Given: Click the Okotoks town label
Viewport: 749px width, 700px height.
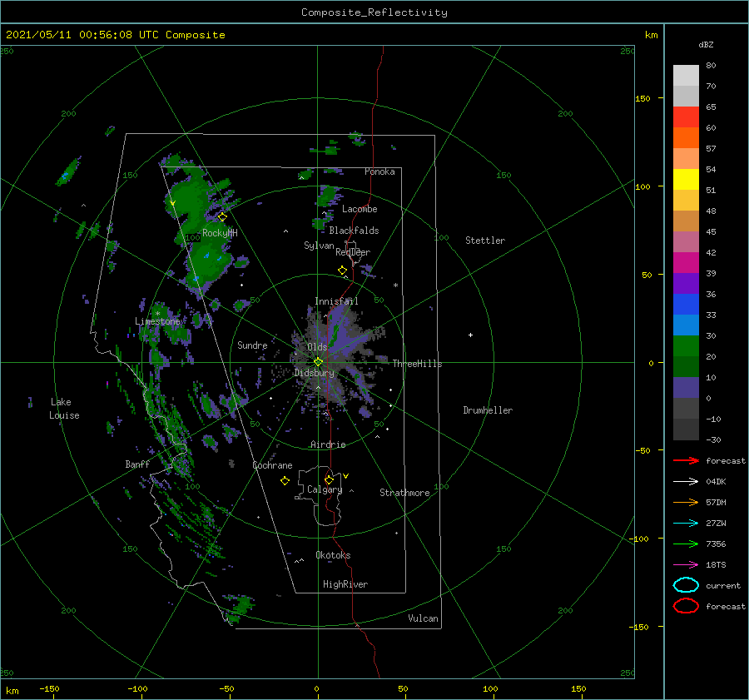Looking at the screenshot, I should [x=333, y=555].
